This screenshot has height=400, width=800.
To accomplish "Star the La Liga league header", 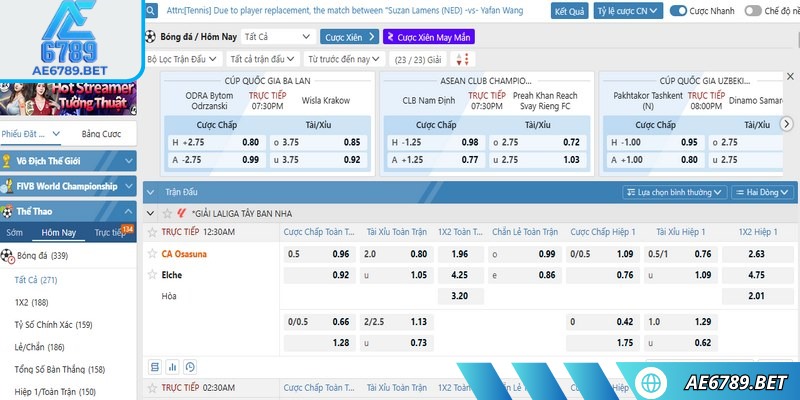I will [x=167, y=213].
